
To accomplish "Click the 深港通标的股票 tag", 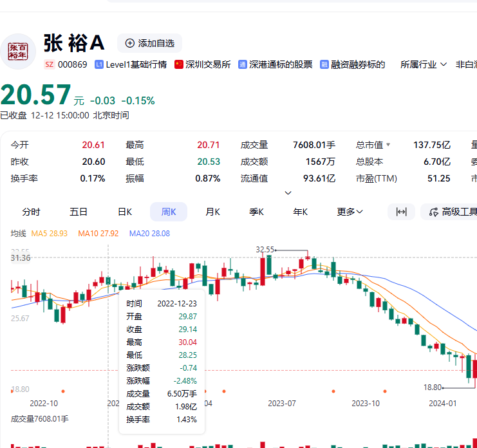I will 281,64.
